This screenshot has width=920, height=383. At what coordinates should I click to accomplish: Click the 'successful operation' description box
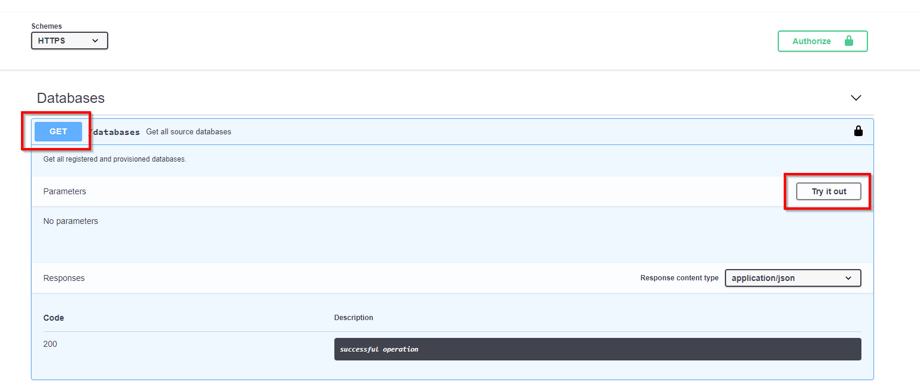click(x=597, y=349)
